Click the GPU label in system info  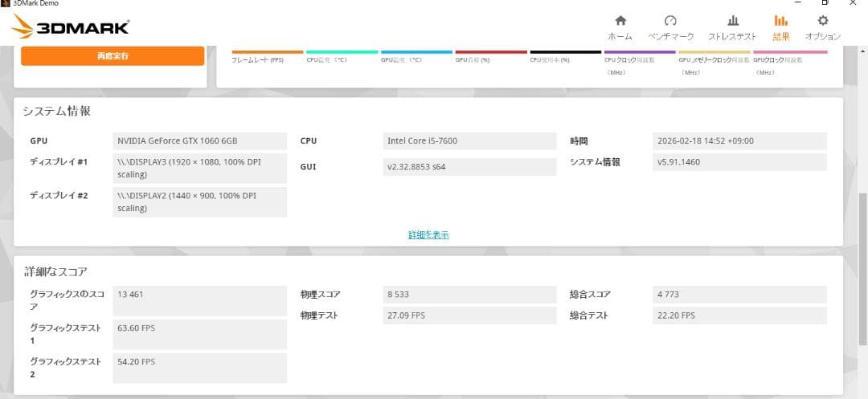pos(39,141)
